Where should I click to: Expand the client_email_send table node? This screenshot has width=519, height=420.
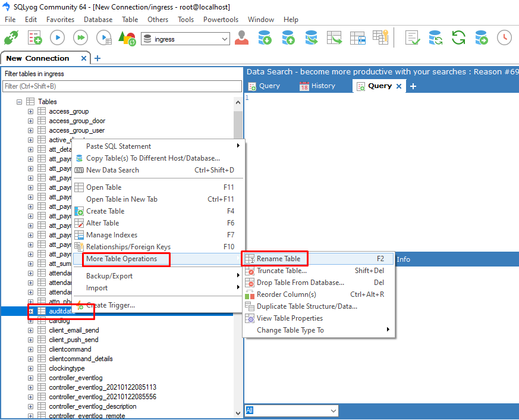point(30,331)
